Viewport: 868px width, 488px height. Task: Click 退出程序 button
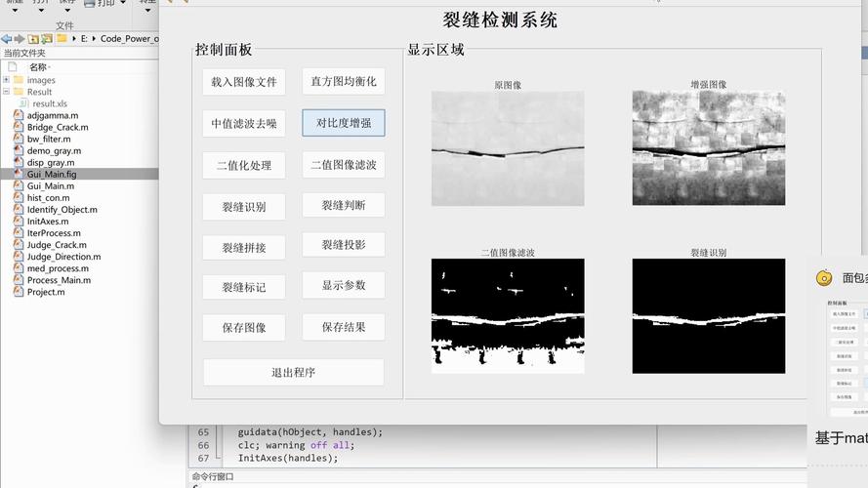click(293, 373)
